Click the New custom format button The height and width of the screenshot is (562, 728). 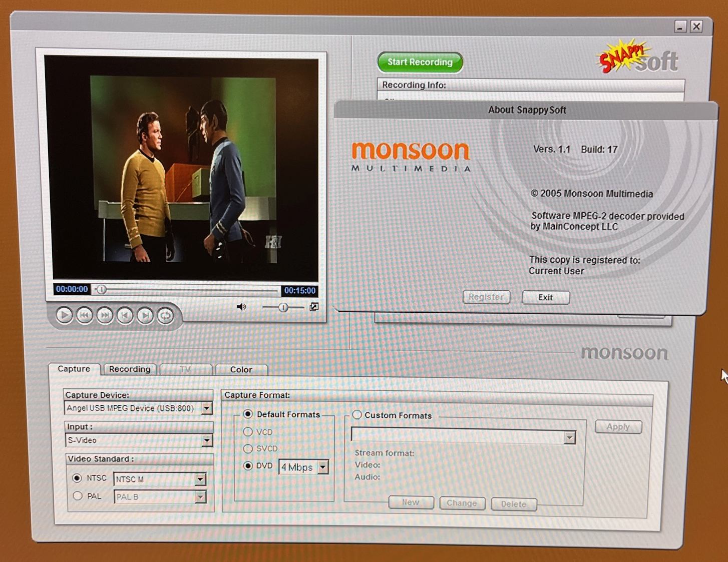411,502
